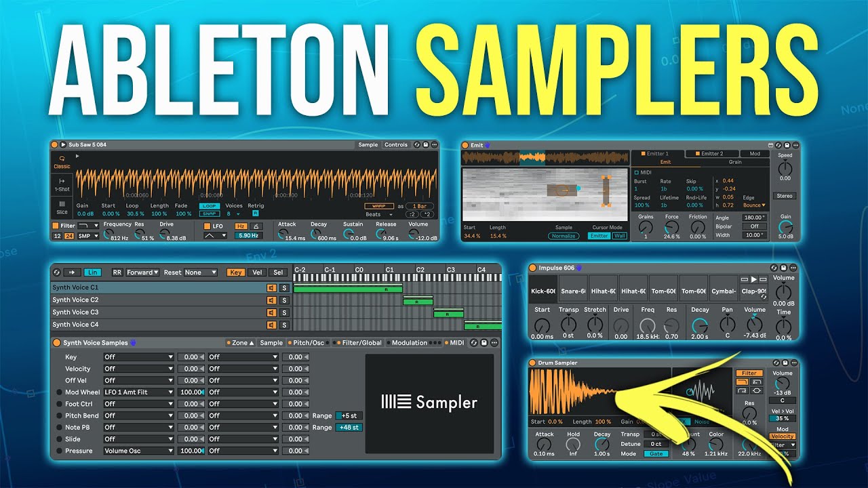
Task: Click the hot-swap icon in the Sub Saw device header
Action: (x=416, y=144)
